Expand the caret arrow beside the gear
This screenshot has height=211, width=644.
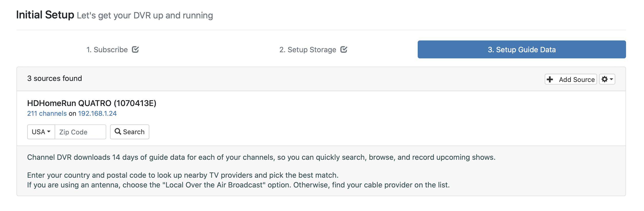pyautogui.click(x=611, y=79)
